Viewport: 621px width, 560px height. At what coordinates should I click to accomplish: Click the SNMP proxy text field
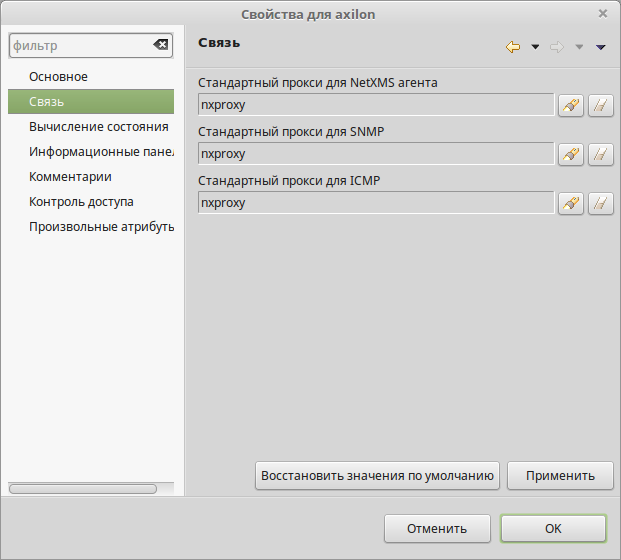click(376, 154)
